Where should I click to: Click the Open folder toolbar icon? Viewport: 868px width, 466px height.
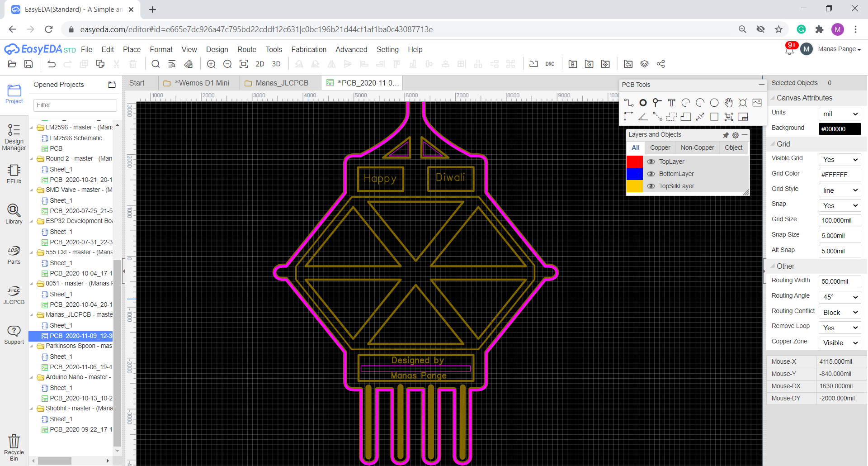(12, 64)
